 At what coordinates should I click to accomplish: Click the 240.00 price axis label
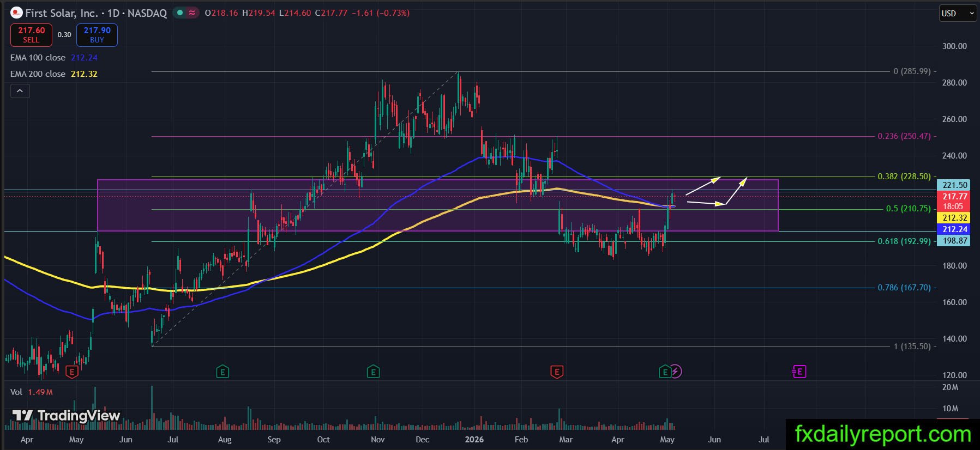tap(954, 156)
